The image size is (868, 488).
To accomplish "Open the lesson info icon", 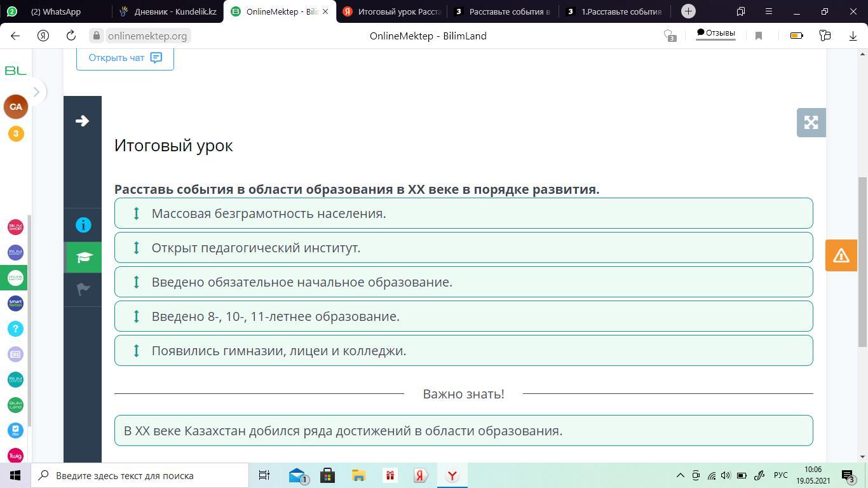I will (83, 225).
